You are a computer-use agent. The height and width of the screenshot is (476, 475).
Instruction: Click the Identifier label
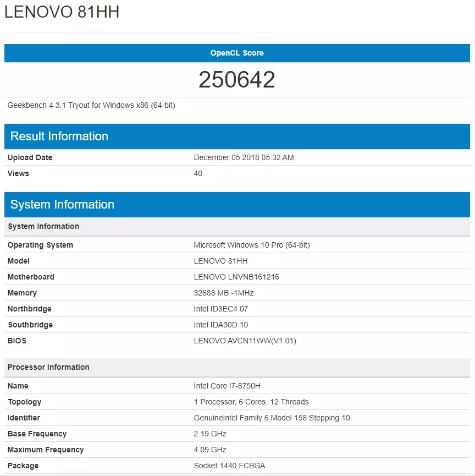click(x=24, y=418)
